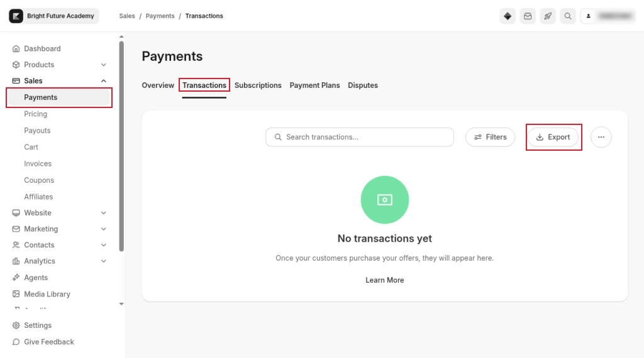
Task: Click the sidebar scrollbar thumb
Action: click(121, 146)
